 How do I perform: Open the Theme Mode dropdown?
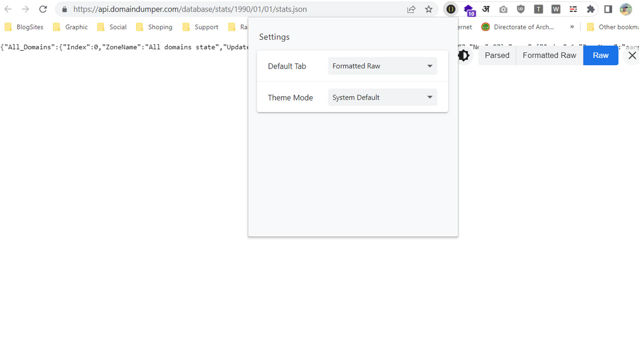coord(382,97)
